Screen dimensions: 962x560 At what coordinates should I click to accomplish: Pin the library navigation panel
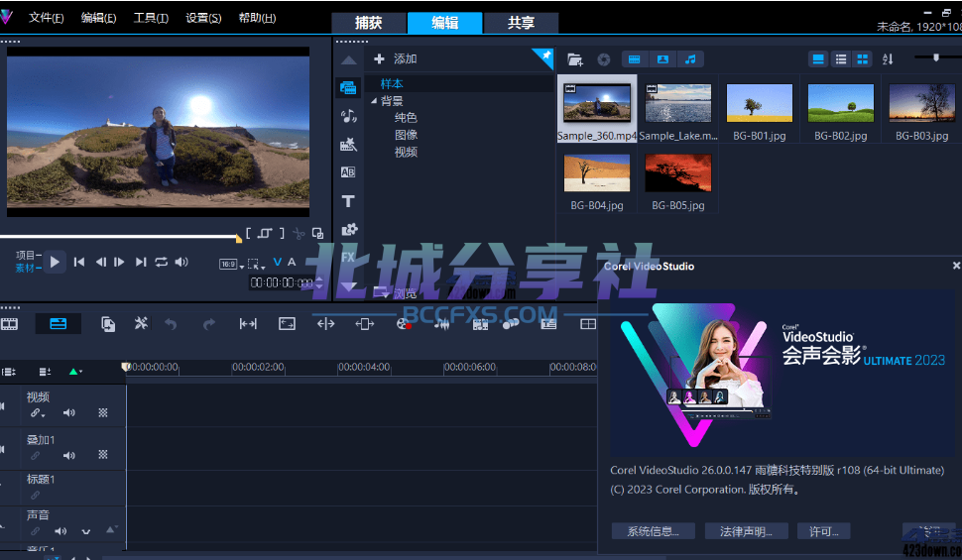pos(543,57)
